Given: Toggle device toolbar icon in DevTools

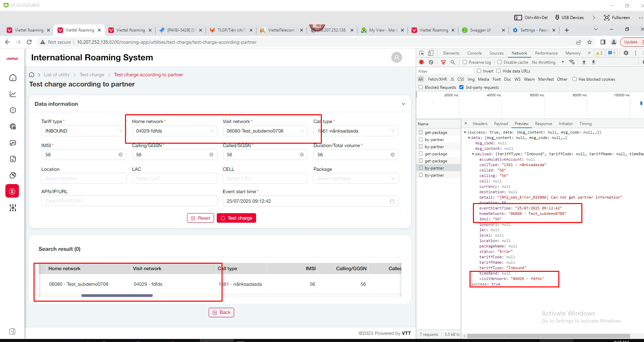Looking at the screenshot, I should click(x=431, y=53).
